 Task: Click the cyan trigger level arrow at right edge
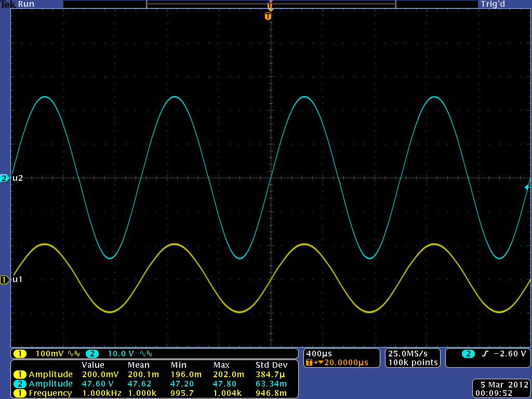(527, 187)
